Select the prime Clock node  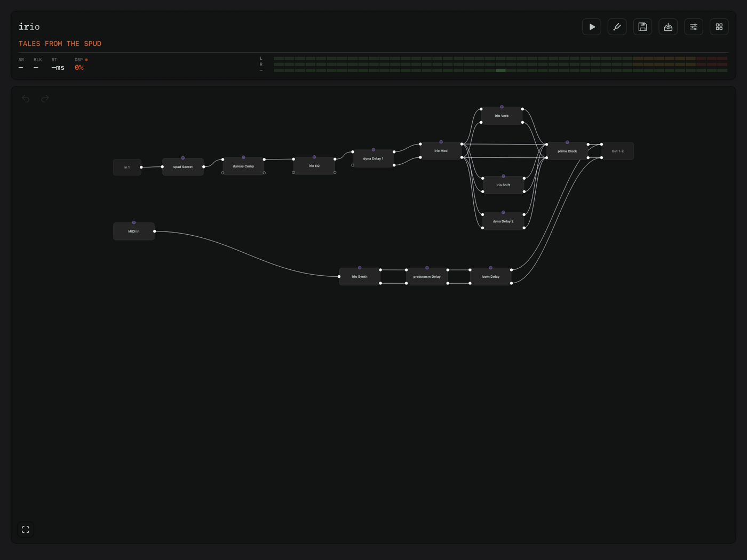(567, 151)
